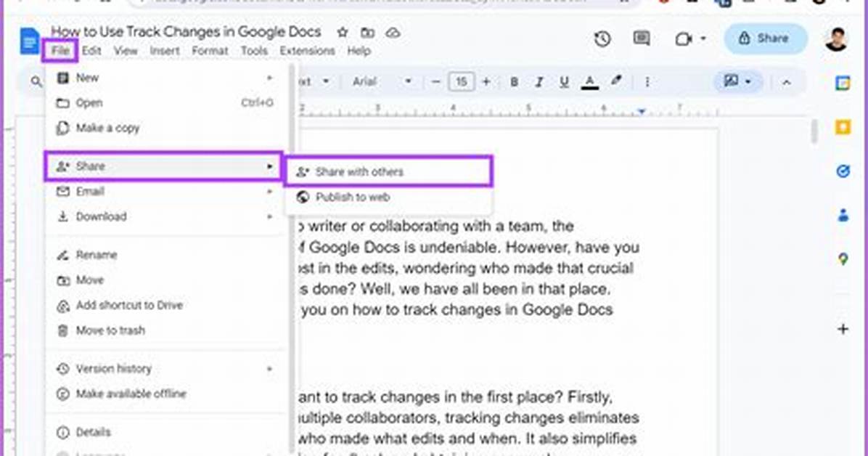Apply underline formatting
The image size is (868, 456).
[x=564, y=82]
